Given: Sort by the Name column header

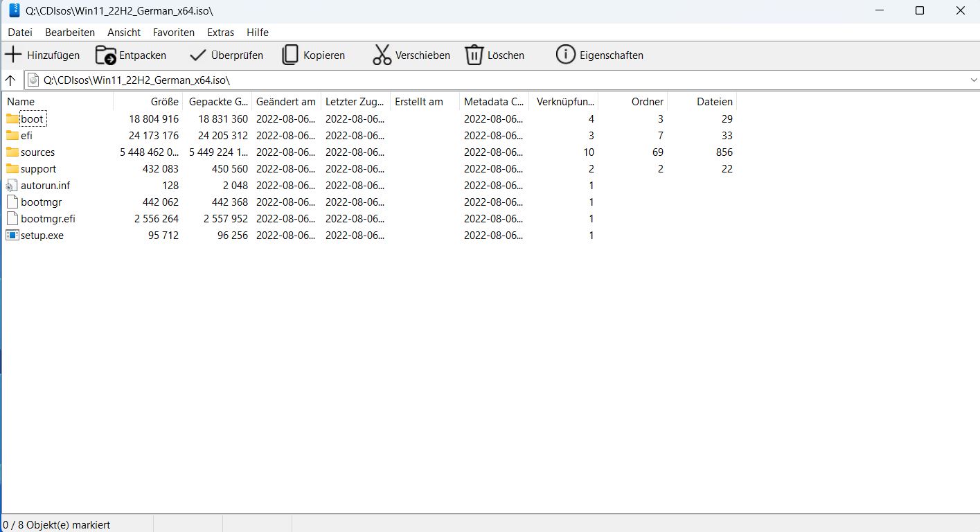Looking at the screenshot, I should coord(57,102).
